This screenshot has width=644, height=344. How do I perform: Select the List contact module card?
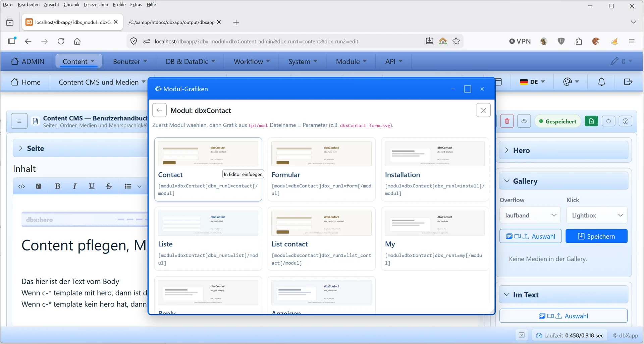pyautogui.click(x=321, y=239)
